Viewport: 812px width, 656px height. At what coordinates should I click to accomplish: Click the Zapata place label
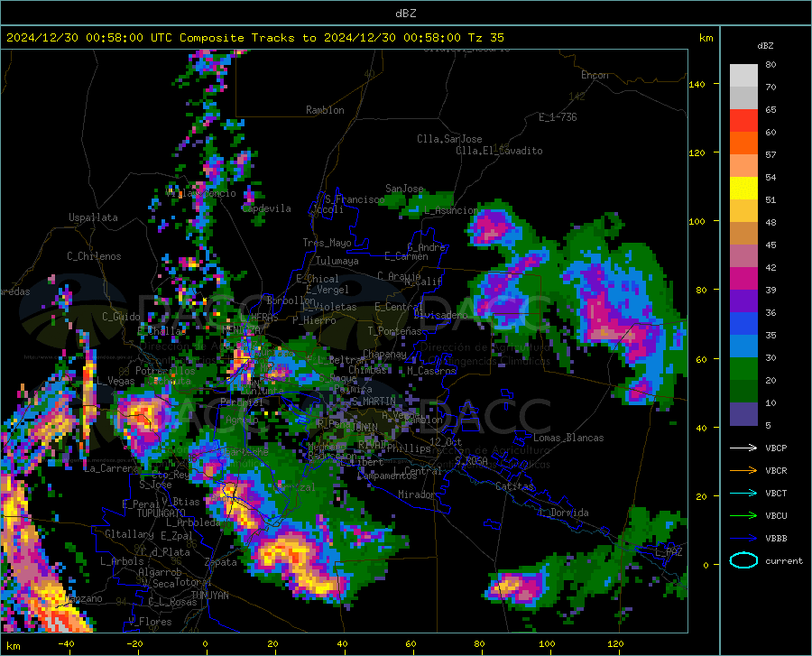tap(221, 562)
